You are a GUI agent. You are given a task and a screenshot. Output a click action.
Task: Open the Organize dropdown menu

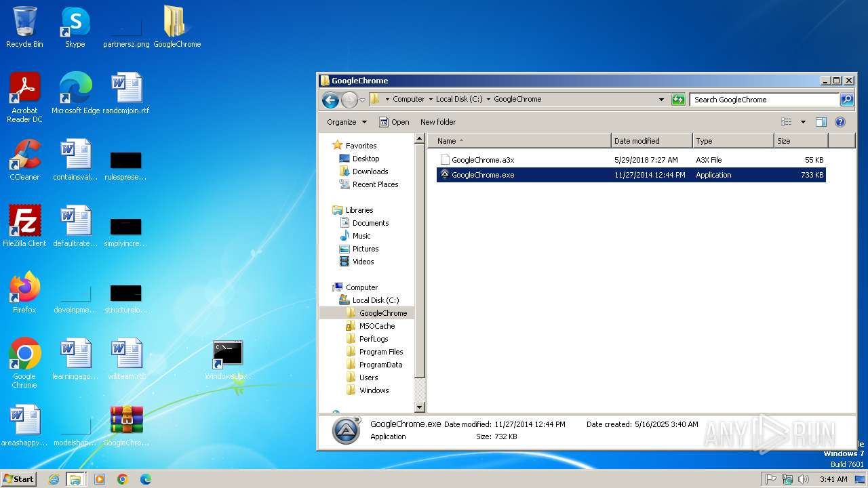[347, 122]
